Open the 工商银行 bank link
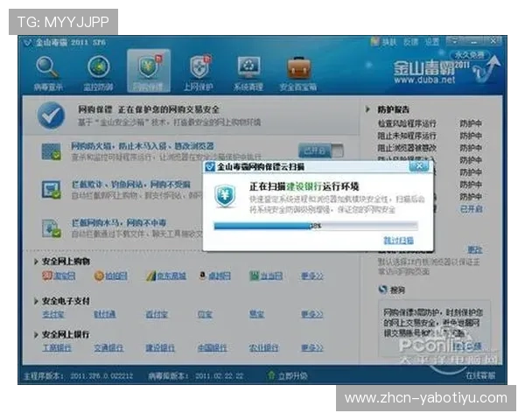The height and width of the screenshot is (420, 525). (x=57, y=347)
